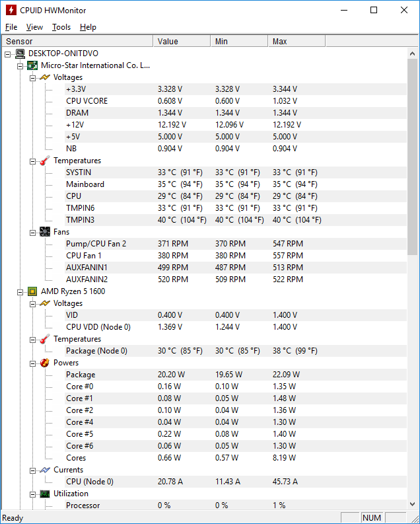This screenshot has width=420, height=524.
Task: Select the TMPIN3 row
Action: tap(236, 220)
